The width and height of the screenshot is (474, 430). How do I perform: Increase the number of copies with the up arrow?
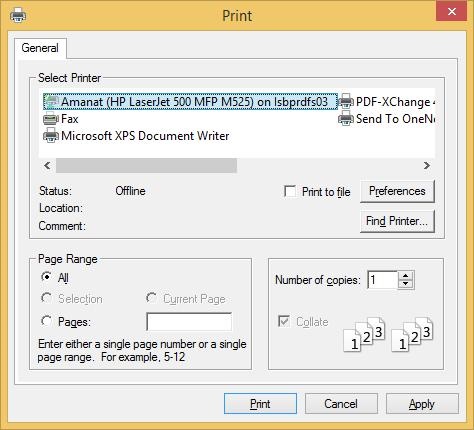coord(406,276)
